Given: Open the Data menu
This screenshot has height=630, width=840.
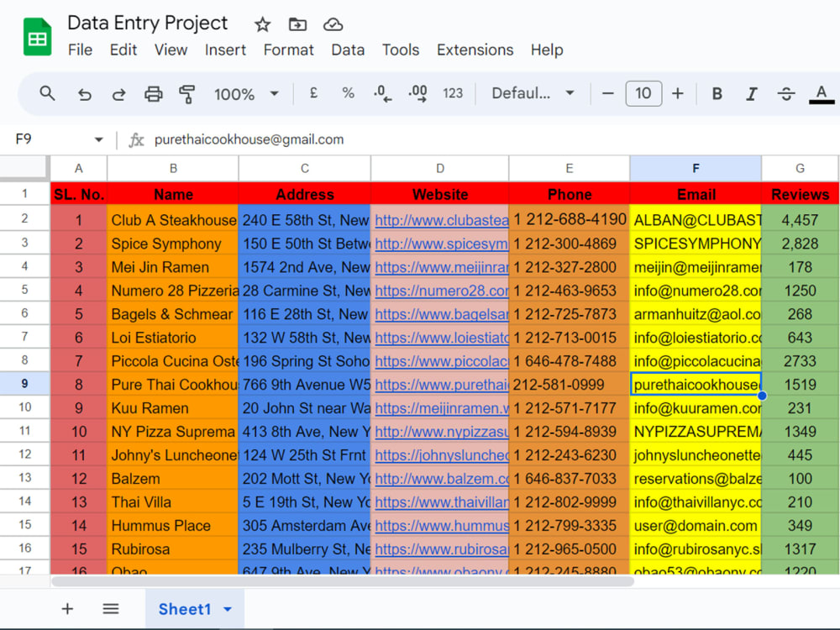Looking at the screenshot, I should pyautogui.click(x=348, y=50).
